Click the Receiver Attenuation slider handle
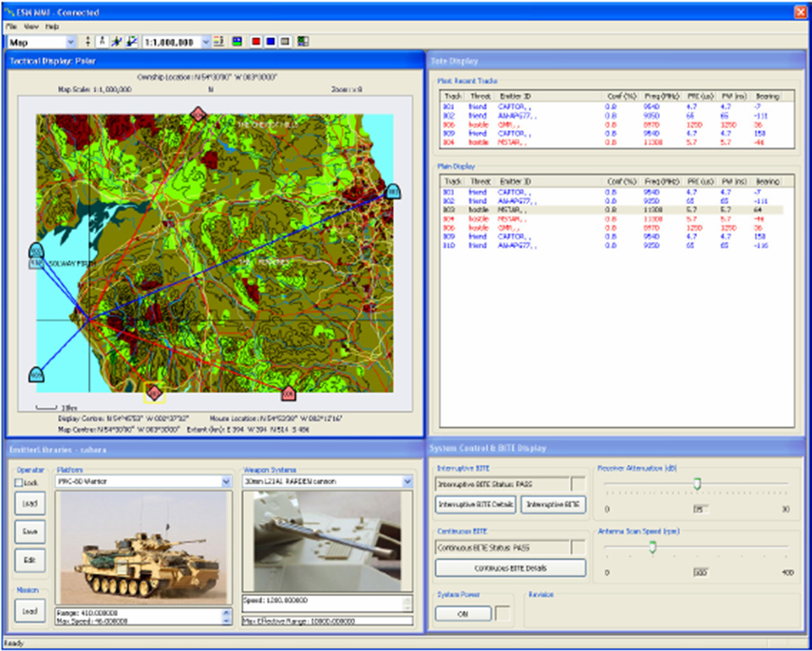The width and height of the screenshot is (812, 651). pyautogui.click(x=696, y=484)
